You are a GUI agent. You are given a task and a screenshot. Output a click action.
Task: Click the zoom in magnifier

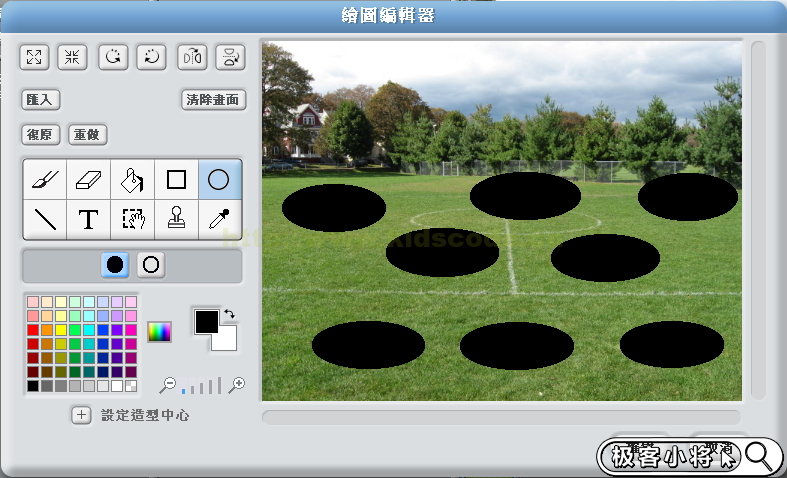pos(237,385)
